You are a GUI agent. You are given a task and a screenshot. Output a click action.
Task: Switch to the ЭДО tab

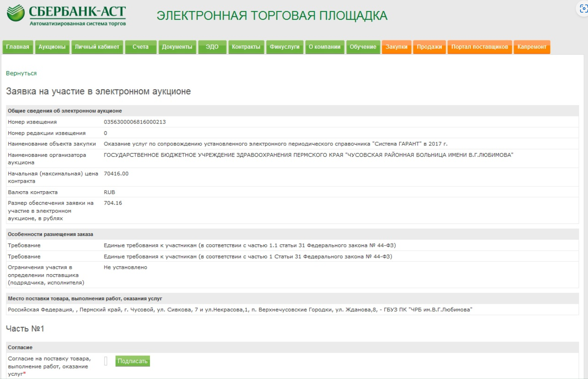pyautogui.click(x=212, y=47)
